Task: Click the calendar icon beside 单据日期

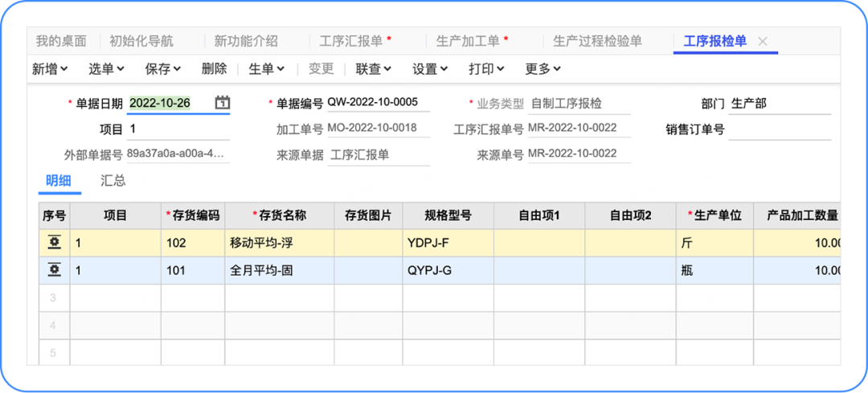Action: 223,103
